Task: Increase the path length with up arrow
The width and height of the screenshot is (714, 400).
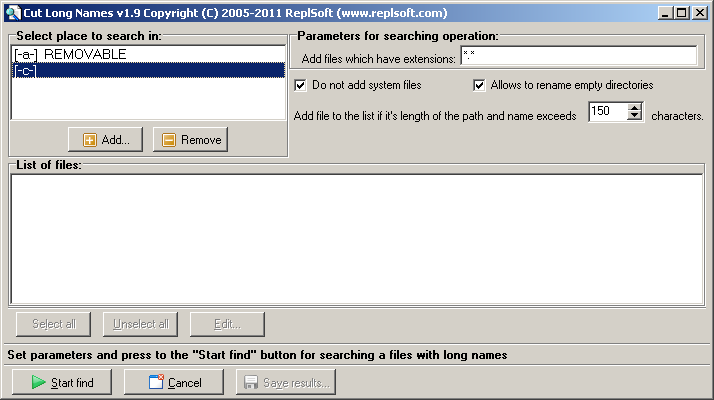Action: 634,108
